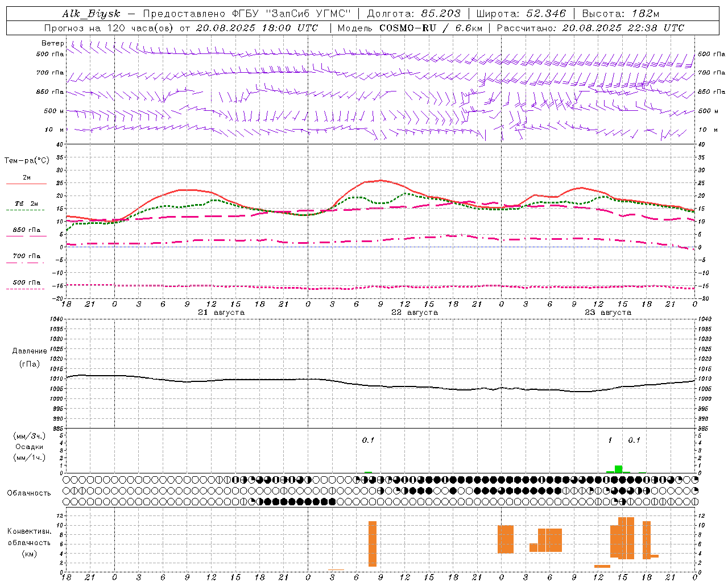
Task: Select the 'Долгота: 85.203' longitude value
Action: [x=414, y=14]
